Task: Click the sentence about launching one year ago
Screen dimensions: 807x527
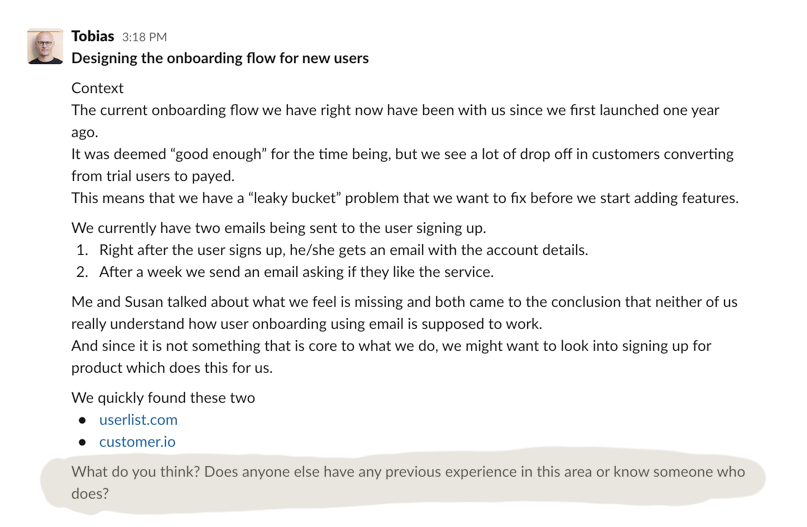Action: [x=395, y=121]
